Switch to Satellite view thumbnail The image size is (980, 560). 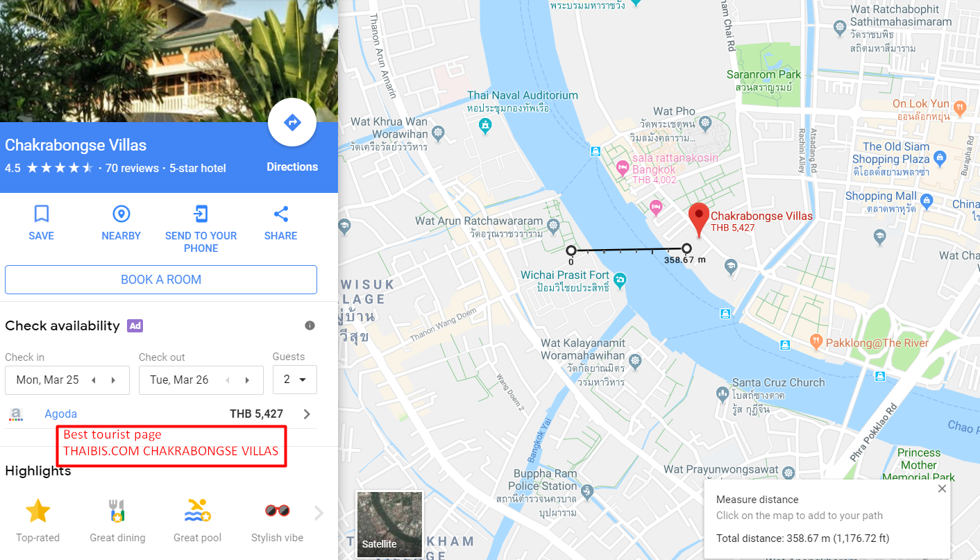[389, 524]
